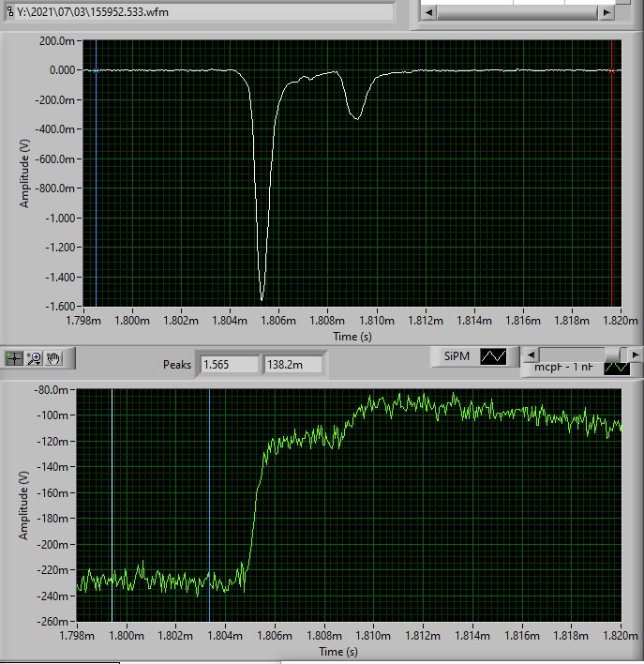Screen dimensions: 644x664
Task: Click left arrow of scrollbar beside SiPM legend
Action: coord(531,355)
